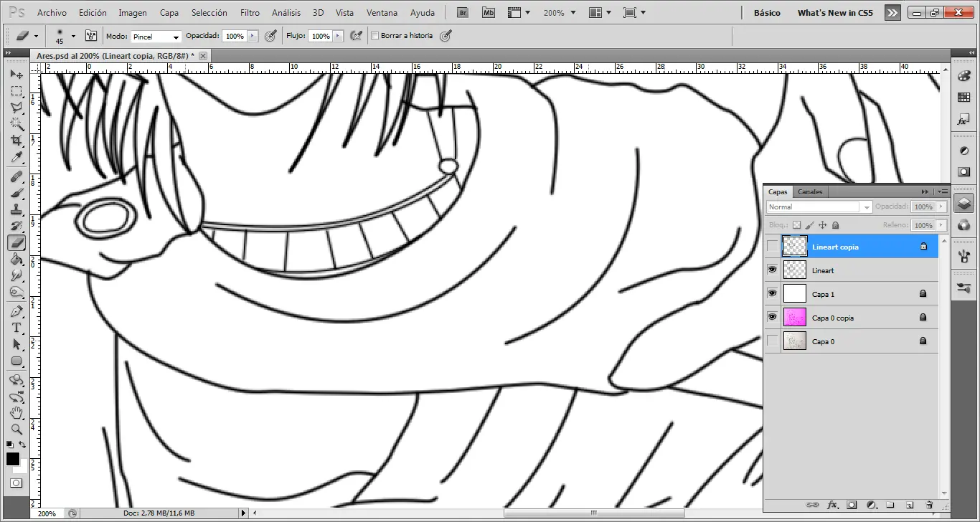Select the Horizontal Type tool
The height and width of the screenshot is (522, 980).
(x=17, y=328)
